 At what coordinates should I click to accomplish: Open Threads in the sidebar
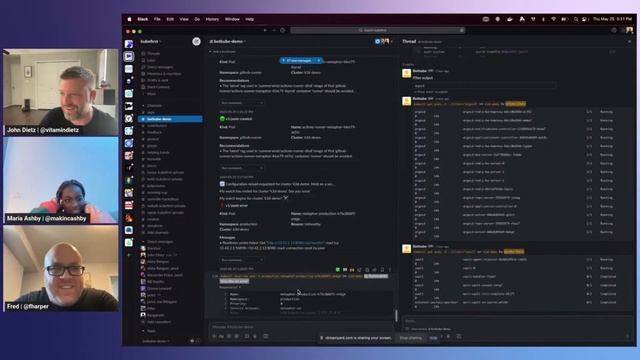click(x=153, y=53)
